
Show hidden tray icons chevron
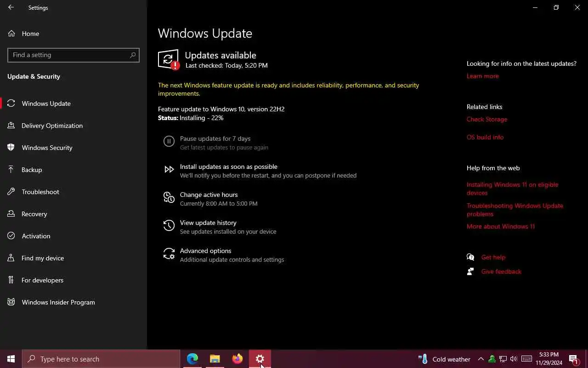[x=481, y=359]
